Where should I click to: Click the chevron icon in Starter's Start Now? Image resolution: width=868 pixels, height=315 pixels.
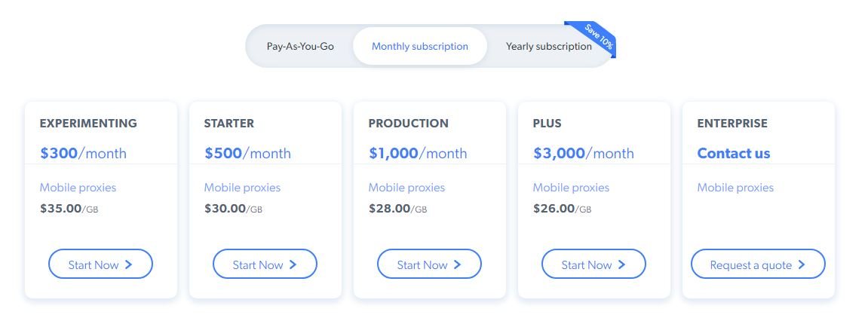293,265
